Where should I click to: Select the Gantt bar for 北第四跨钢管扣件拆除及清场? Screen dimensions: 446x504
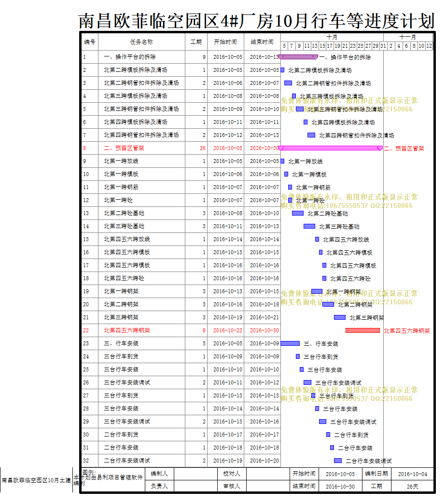pos(311,136)
